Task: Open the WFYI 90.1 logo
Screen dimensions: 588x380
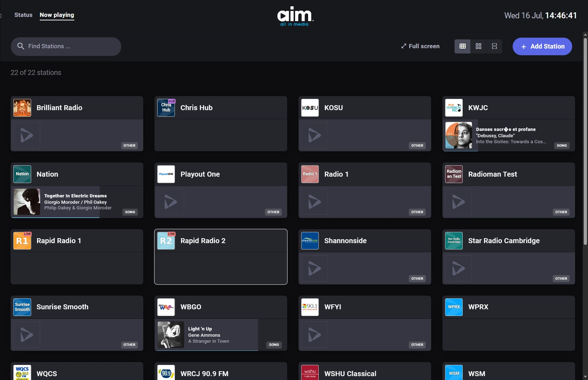Action: [x=310, y=307]
